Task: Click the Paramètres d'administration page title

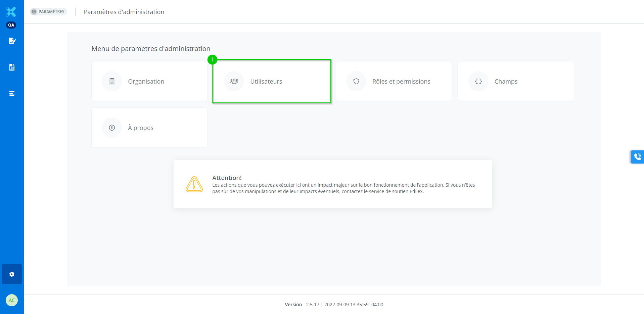Action: pos(124,12)
